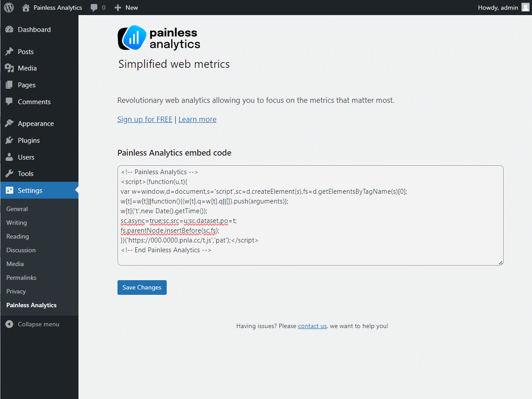
Task: Click the Learn more link
Action: [x=197, y=120]
